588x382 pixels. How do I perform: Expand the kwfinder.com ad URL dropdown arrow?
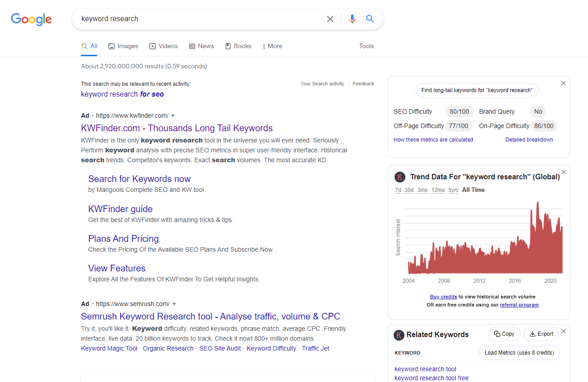click(173, 115)
